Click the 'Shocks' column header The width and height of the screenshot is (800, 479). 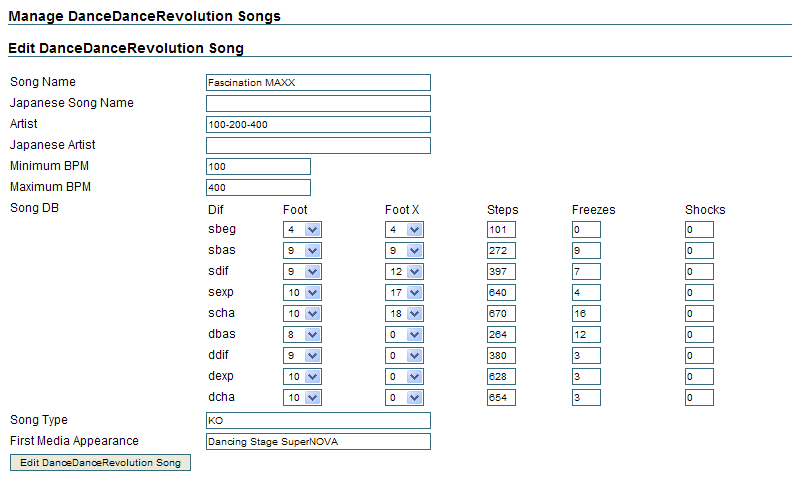click(x=705, y=210)
